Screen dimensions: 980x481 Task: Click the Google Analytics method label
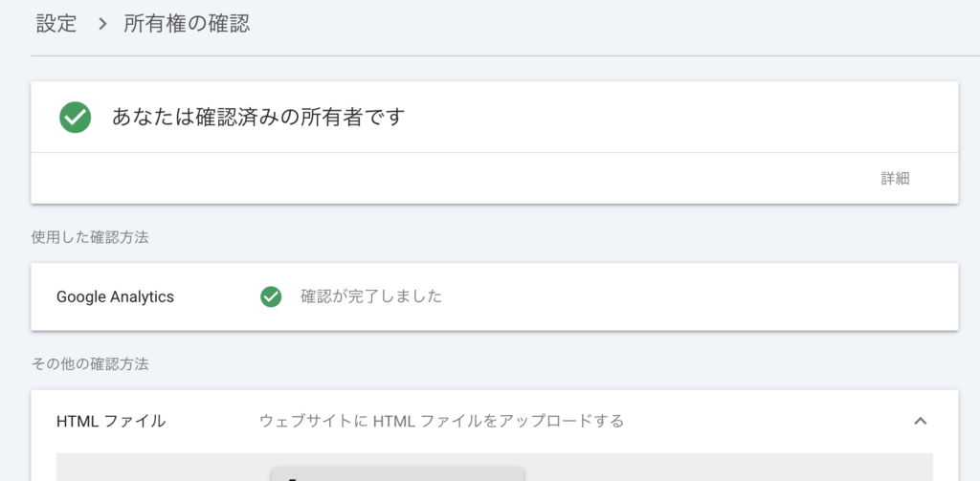pyautogui.click(x=115, y=296)
